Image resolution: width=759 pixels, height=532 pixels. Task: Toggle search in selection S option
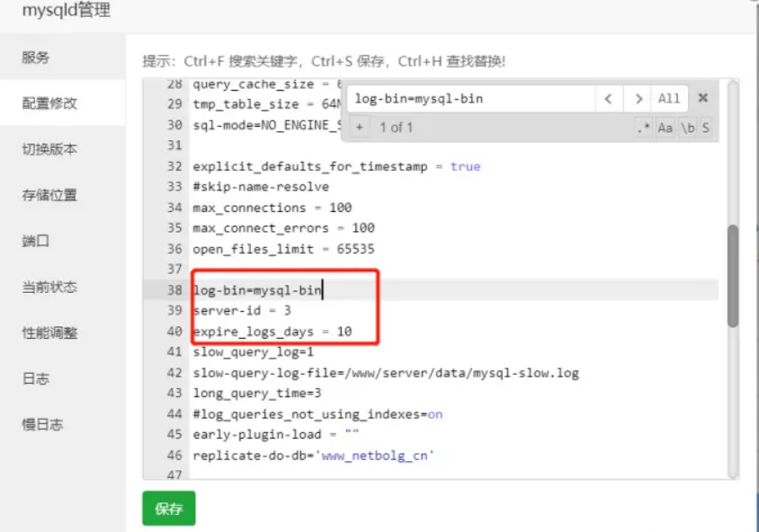706,128
